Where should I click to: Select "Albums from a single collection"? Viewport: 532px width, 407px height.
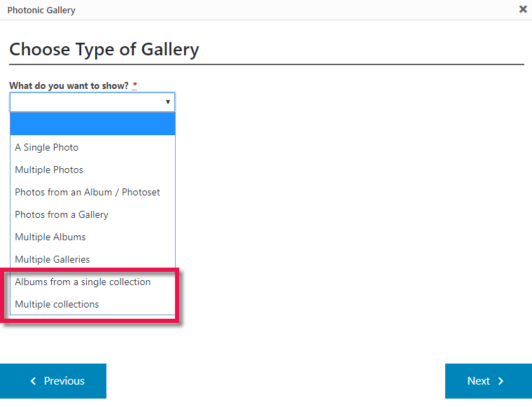(83, 282)
